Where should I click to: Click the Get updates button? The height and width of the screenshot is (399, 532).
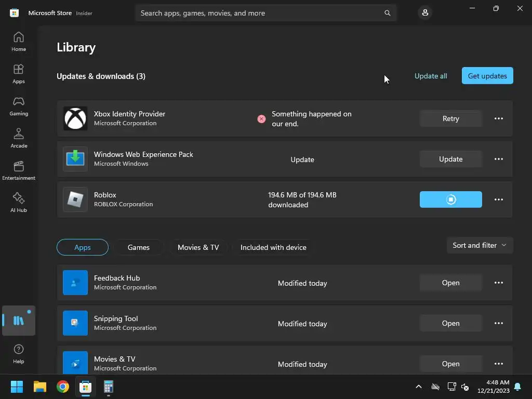[487, 76]
